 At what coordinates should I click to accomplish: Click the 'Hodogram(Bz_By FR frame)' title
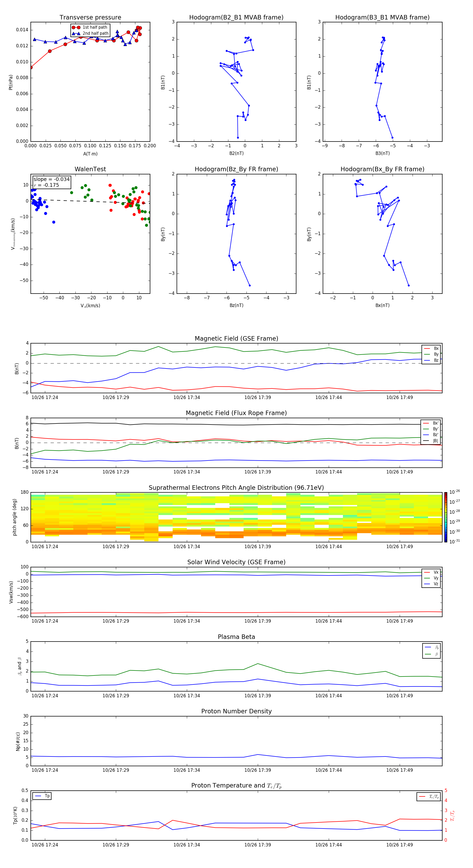tap(236, 169)
